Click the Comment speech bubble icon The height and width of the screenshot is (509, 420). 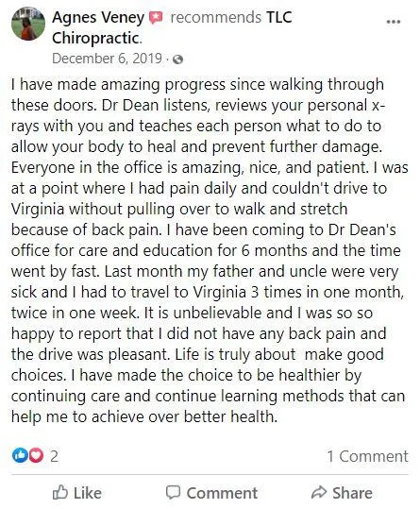point(173,493)
